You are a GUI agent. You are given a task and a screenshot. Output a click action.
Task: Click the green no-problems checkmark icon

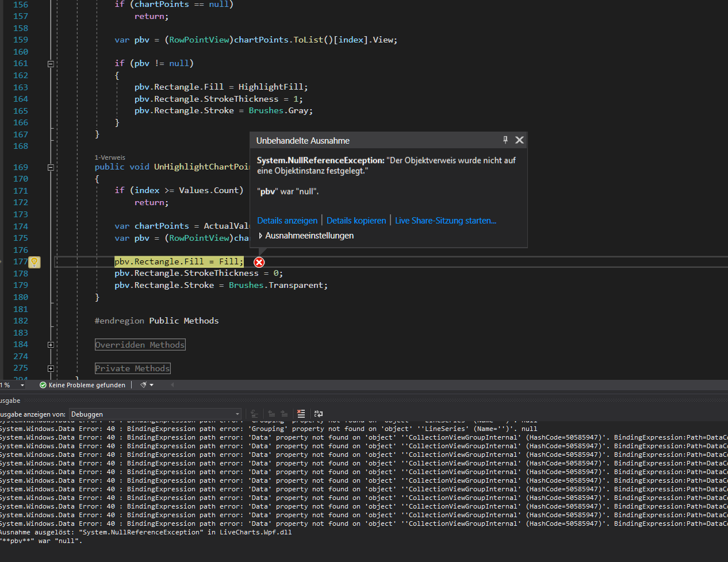click(43, 385)
